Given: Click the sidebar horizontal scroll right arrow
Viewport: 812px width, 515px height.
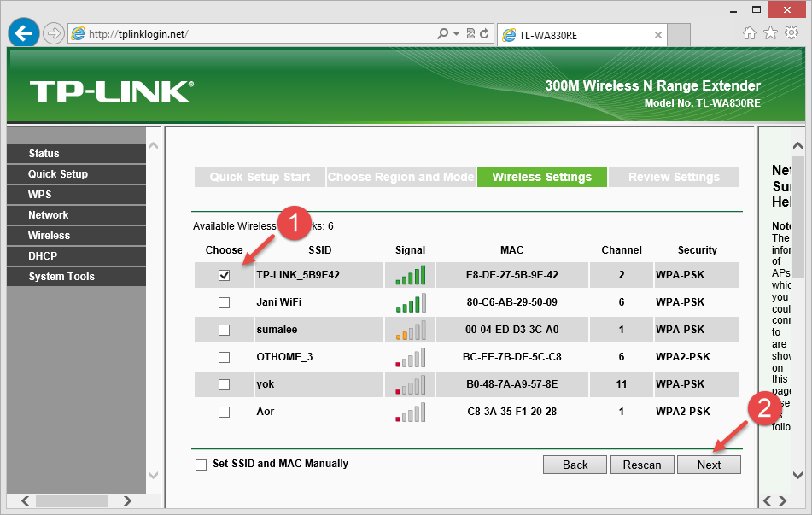Looking at the screenshot, I should pyautogui.click(x=127, y=500).
